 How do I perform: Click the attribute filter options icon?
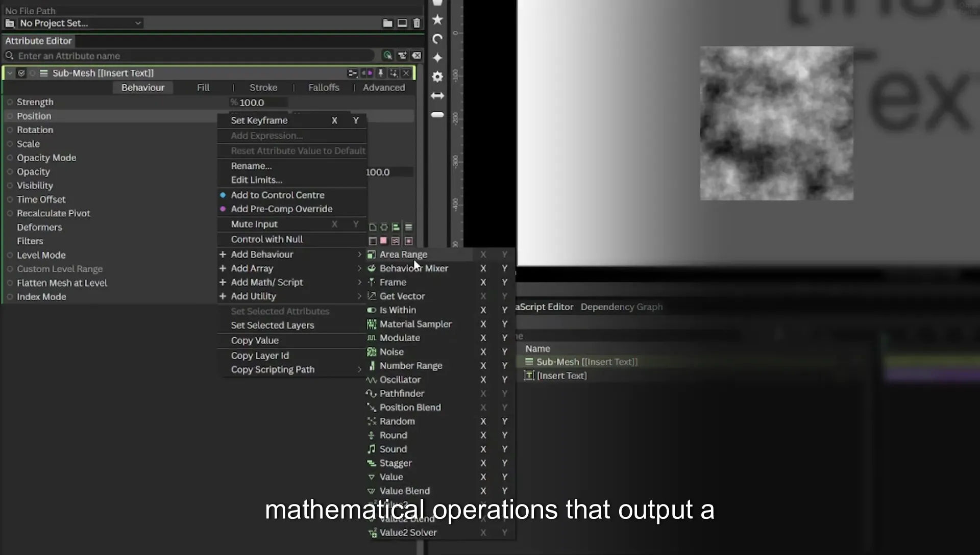point(402,56)
